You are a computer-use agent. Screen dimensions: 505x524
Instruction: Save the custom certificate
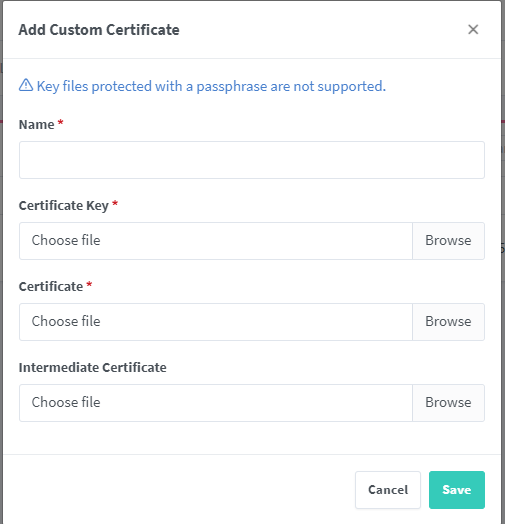click(457, 490)
